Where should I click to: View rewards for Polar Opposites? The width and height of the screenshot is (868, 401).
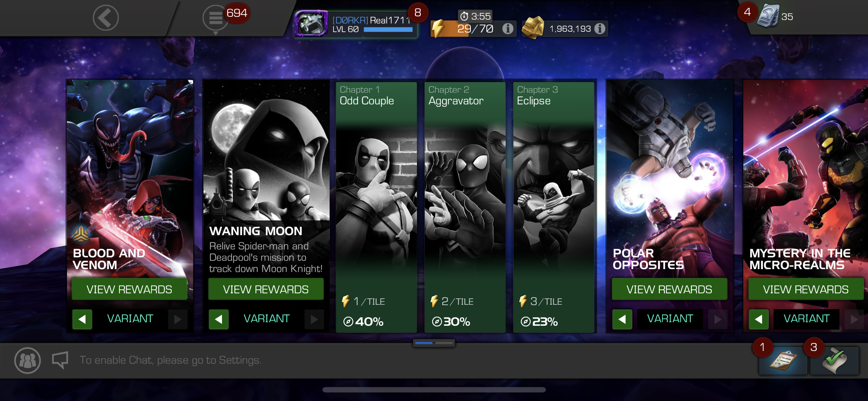[x=669, y=289]
